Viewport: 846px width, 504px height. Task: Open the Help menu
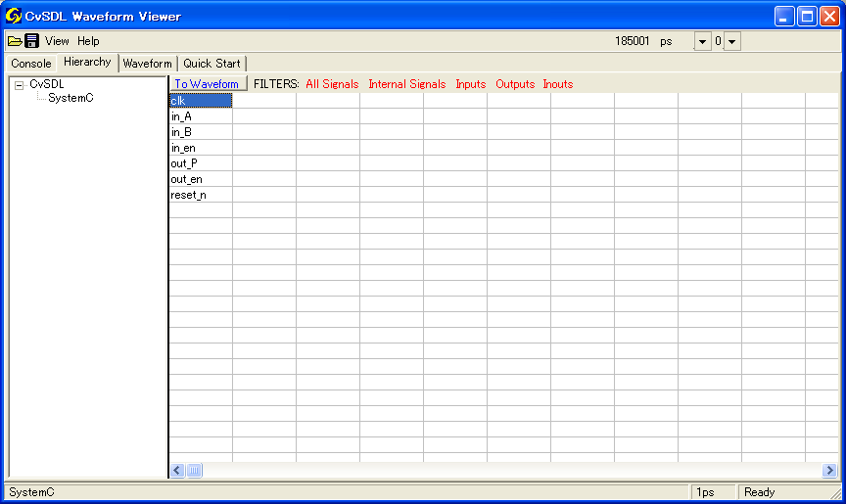88,41
